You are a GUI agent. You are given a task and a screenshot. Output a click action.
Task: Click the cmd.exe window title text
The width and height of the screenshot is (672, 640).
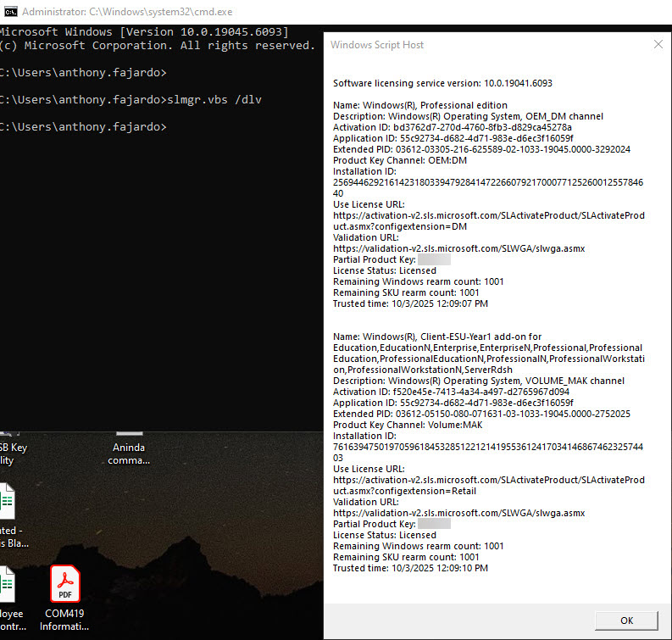click(127, 12)
